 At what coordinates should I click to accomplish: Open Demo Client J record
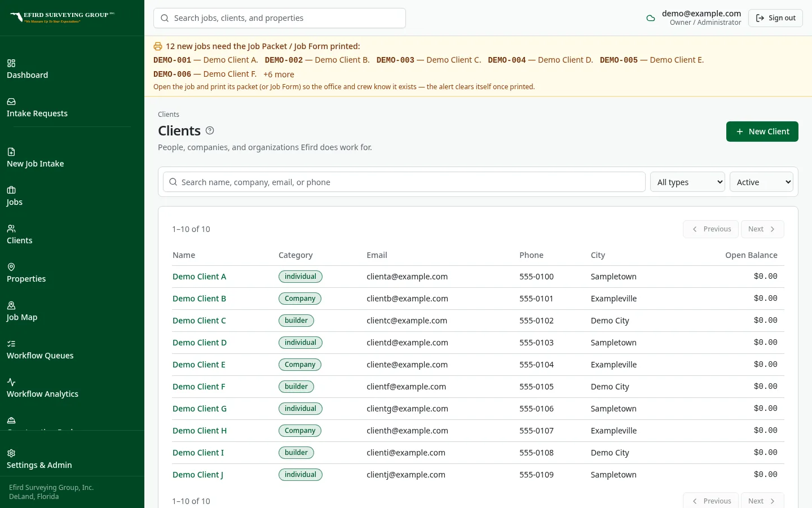point(198,475)
